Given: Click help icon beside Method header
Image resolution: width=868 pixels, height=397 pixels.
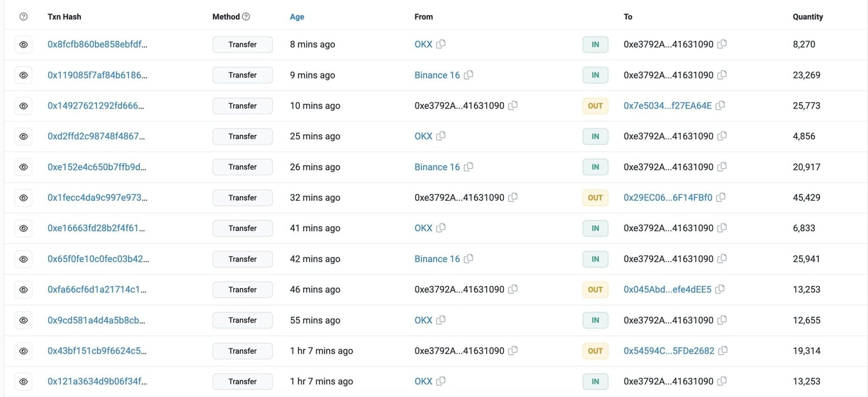Looking at the screenshot, I should coord(246,17).
